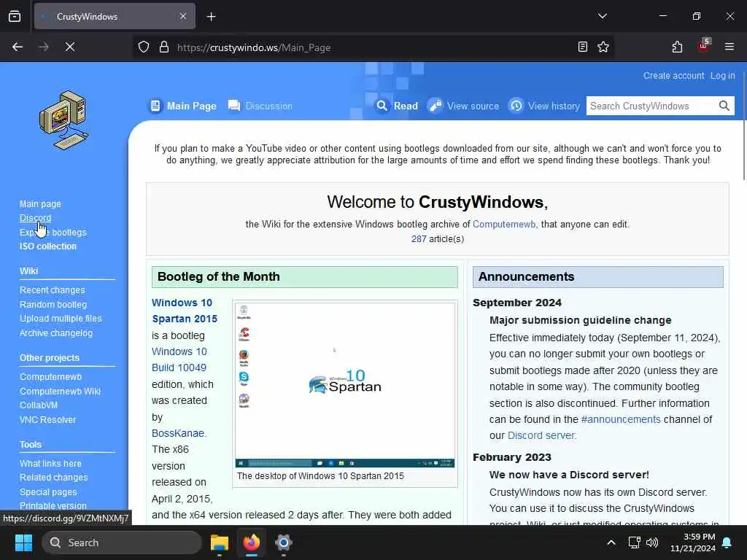Select the Main Page tab
This screenshot has height=560, width=747.
183,106
